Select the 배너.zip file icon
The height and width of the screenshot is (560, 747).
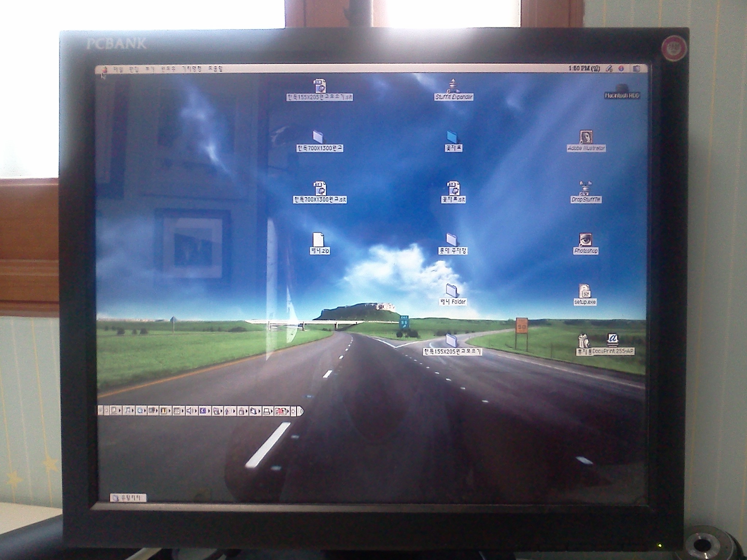pyautogui.click(x=319, y=240)
